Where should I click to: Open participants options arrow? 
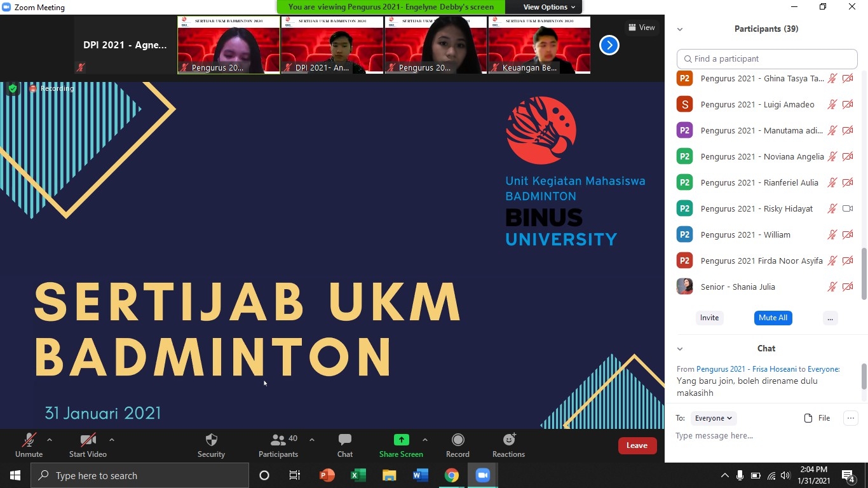311,440
